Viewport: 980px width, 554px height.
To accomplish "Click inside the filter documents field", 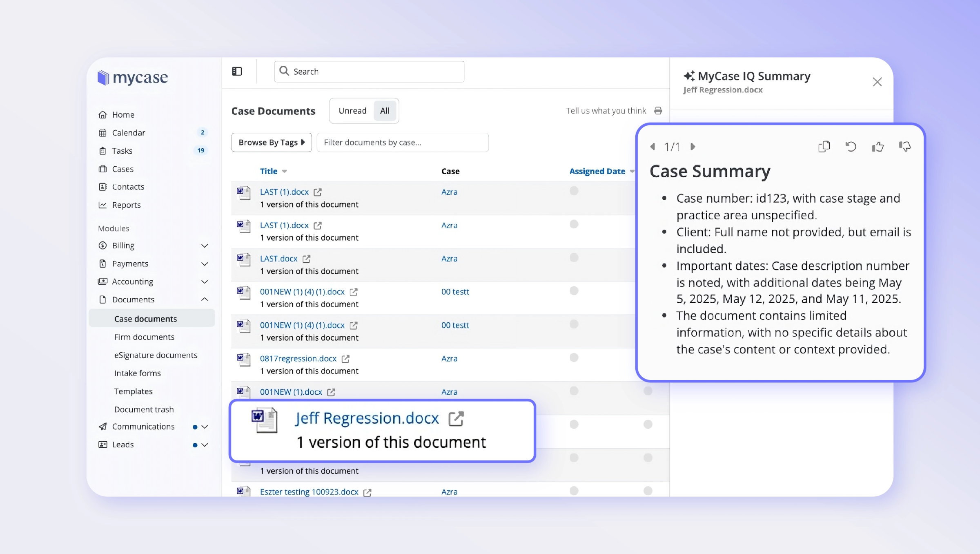I will tap(402, 142).
